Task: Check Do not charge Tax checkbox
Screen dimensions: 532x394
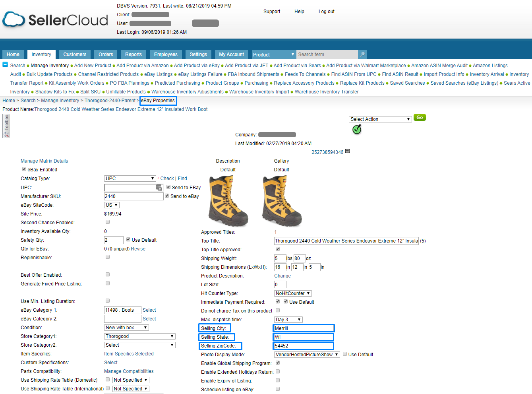Action: [x=278, y=310]
